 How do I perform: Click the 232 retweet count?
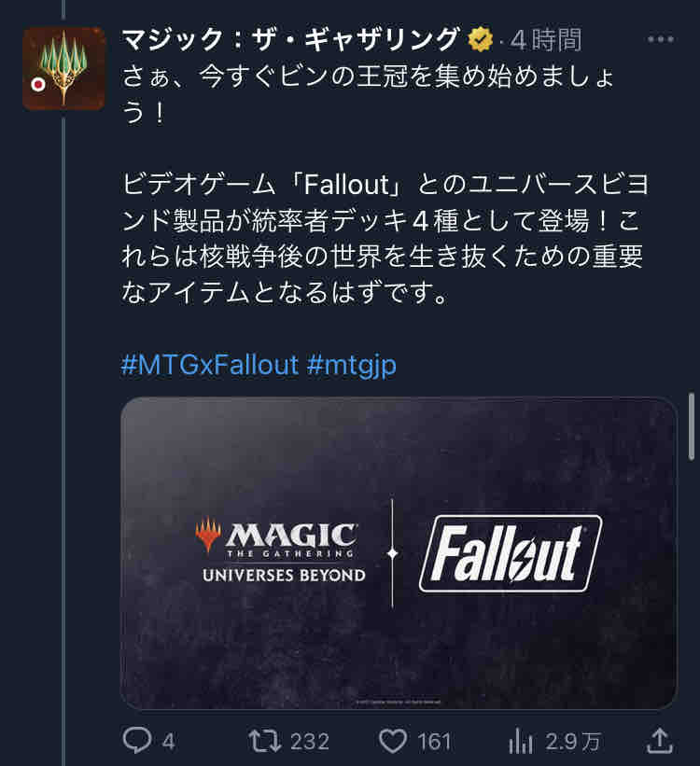coord(310,742)
